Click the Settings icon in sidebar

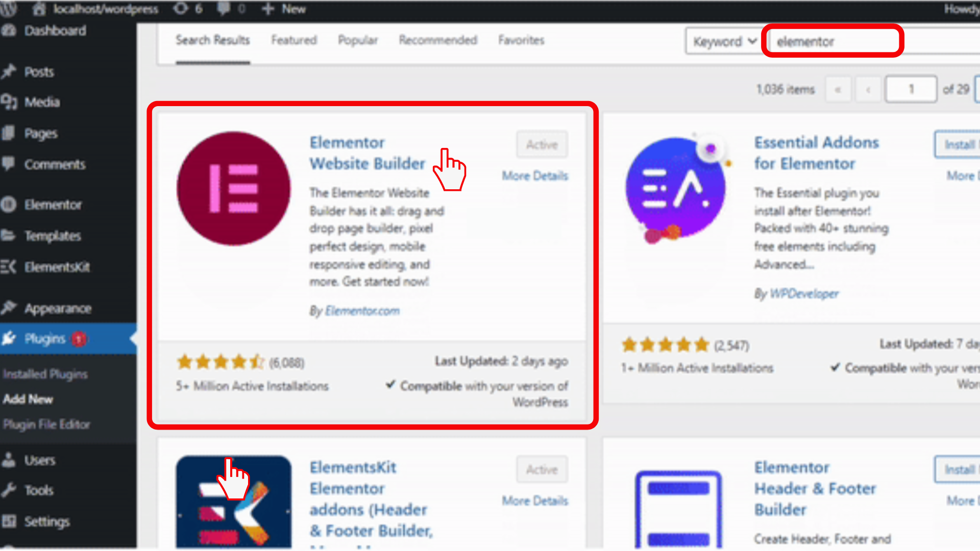tap(9, 521)
